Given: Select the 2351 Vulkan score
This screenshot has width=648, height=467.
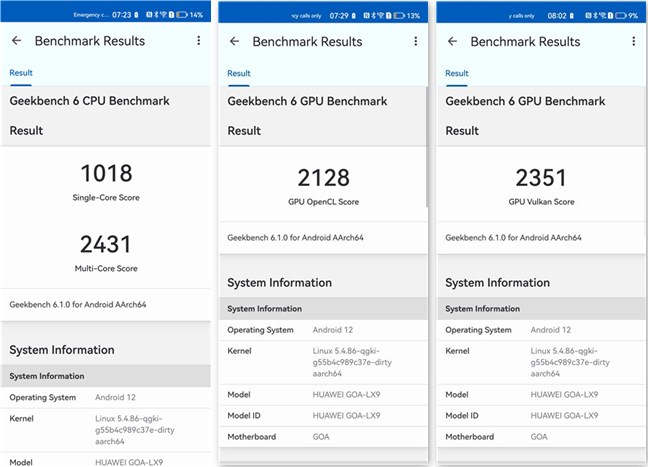Looking at the screenshot, I should 541,178.
